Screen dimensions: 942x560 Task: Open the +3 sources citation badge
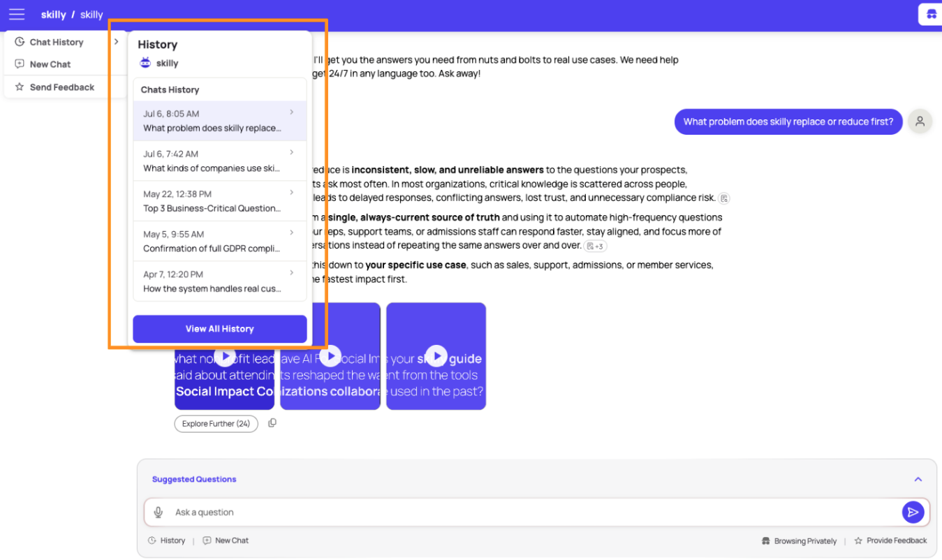[596, 246]
